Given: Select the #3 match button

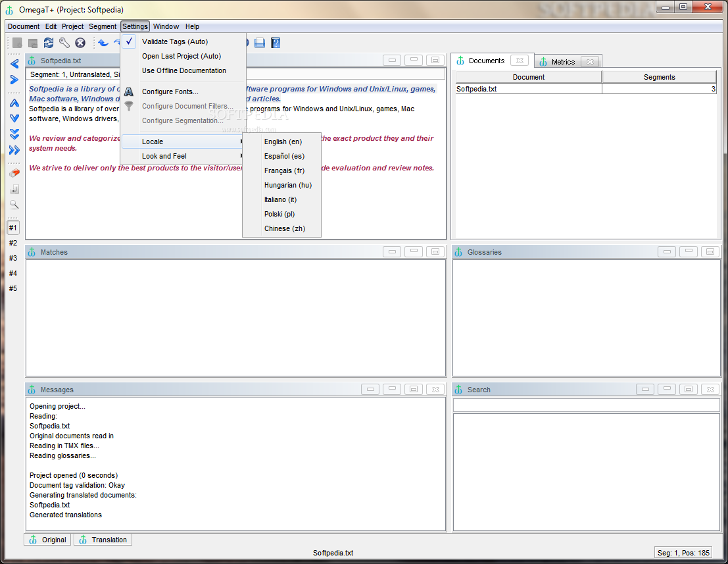Looking at the screenshot, I should [x=13, y=258].
